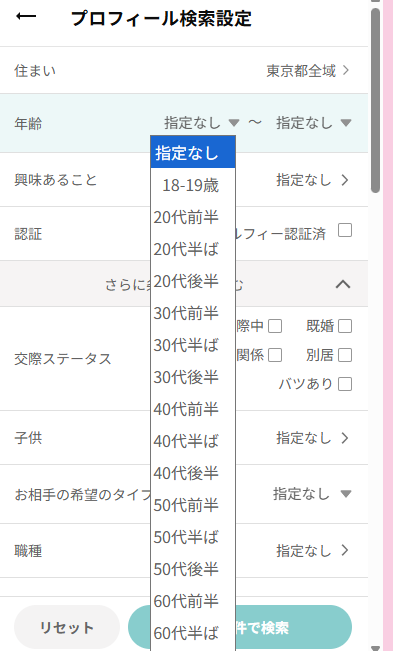The image size is (395, 651).
Task: Click the 年齢 row label
Action: click(x=28, y=124)
